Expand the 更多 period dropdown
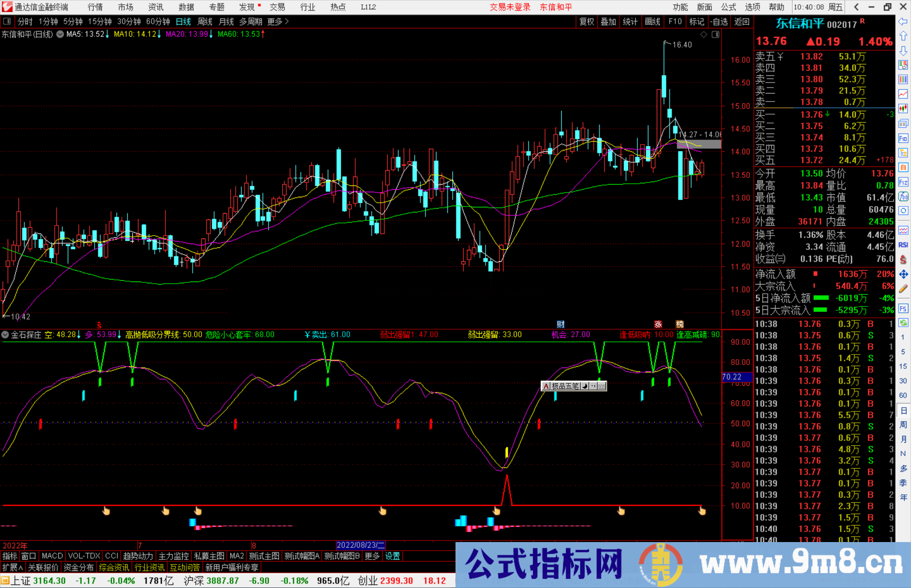Screen dimensions: 911x588 [275, 21]
